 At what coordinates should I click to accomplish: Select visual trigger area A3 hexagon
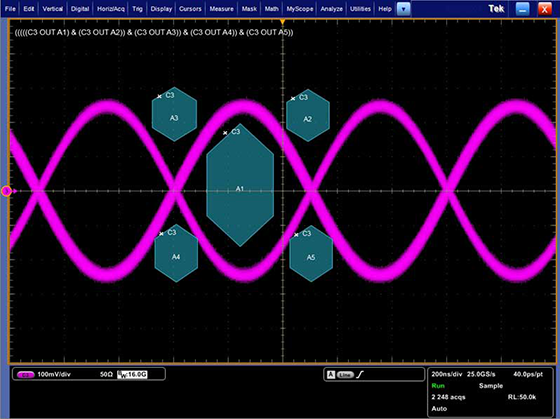tap(174, 114)
